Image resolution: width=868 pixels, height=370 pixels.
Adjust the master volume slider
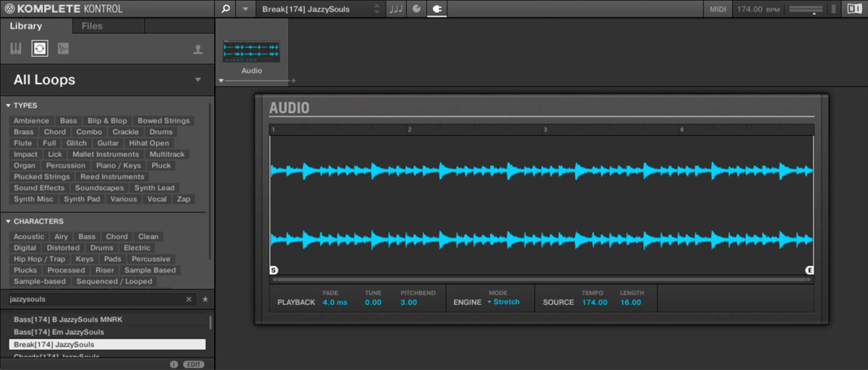click(806, 9)
